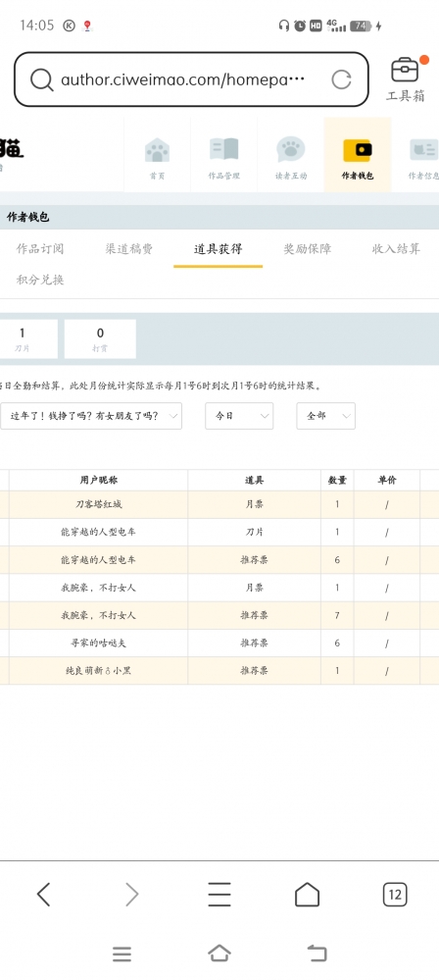Tap the system home navigation button
Viewport: 439px width, 980px height.
click(x=219, y=954)
